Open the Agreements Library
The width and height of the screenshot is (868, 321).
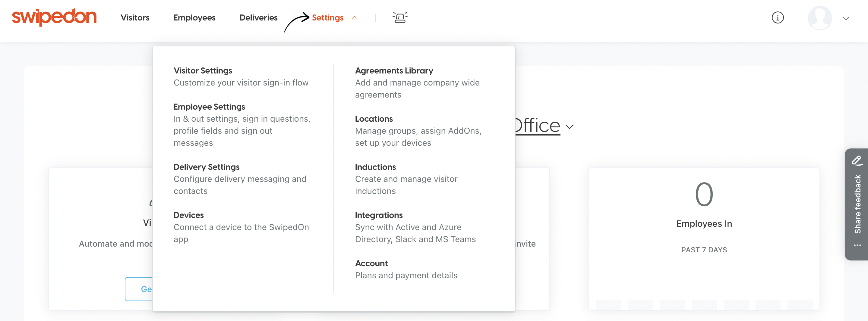click(x=394, y=71)
